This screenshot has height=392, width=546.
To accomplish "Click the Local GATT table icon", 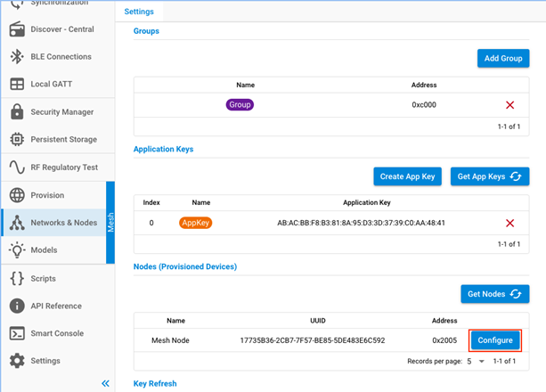I will coord(16,85).
